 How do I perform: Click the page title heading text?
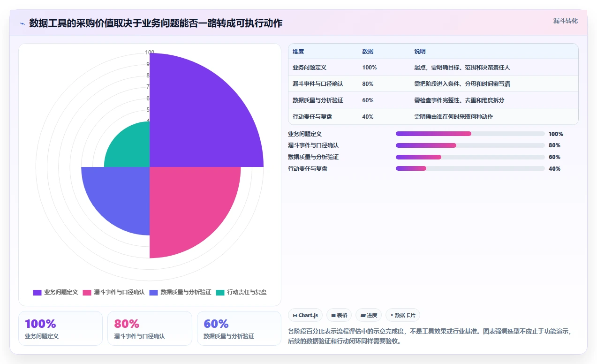pyautogui.click(x=156, y=23)
